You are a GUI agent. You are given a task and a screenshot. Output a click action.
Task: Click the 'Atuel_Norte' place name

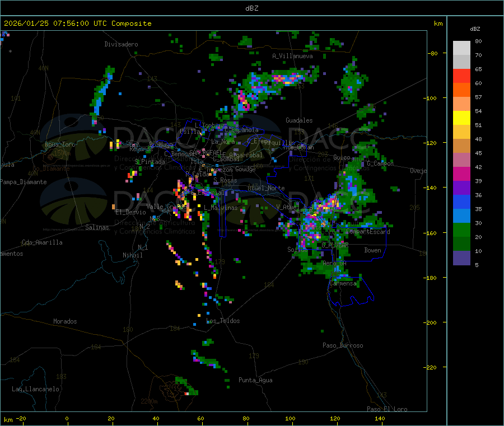tap(266, 188)
